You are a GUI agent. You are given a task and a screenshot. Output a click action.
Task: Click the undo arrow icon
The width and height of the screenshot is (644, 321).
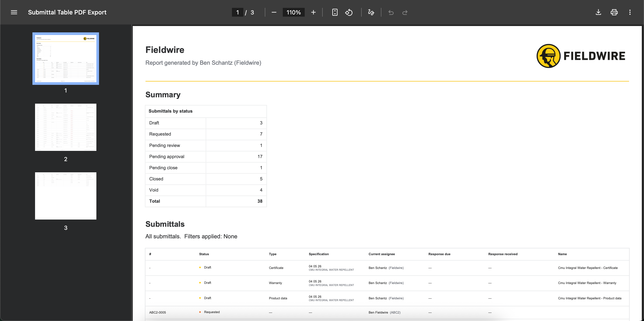click(391, 12)
